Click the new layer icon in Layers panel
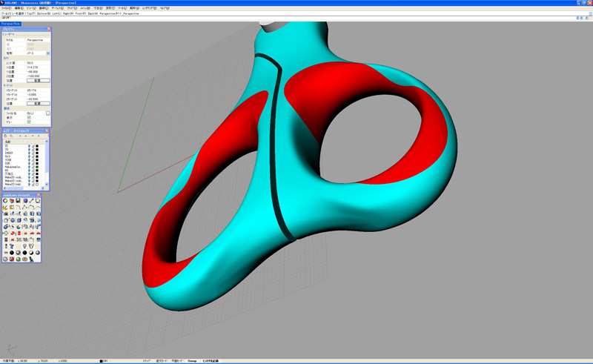 5,136
